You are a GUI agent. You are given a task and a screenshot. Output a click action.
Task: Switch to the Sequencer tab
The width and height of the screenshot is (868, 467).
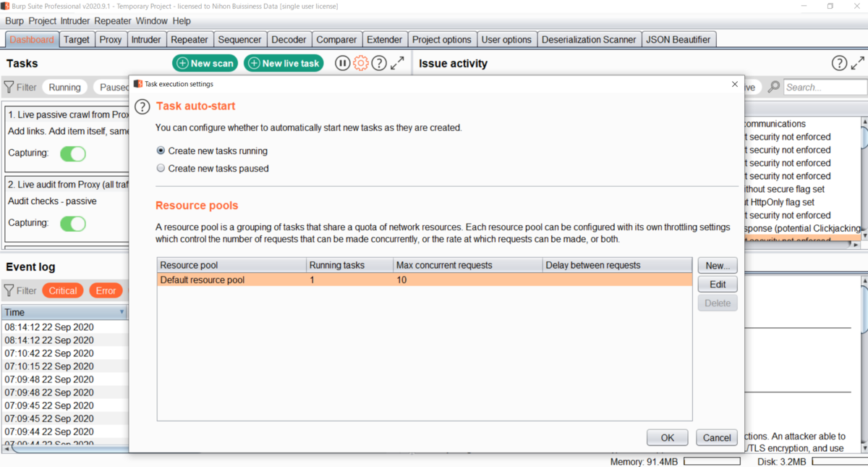[239, 40]
